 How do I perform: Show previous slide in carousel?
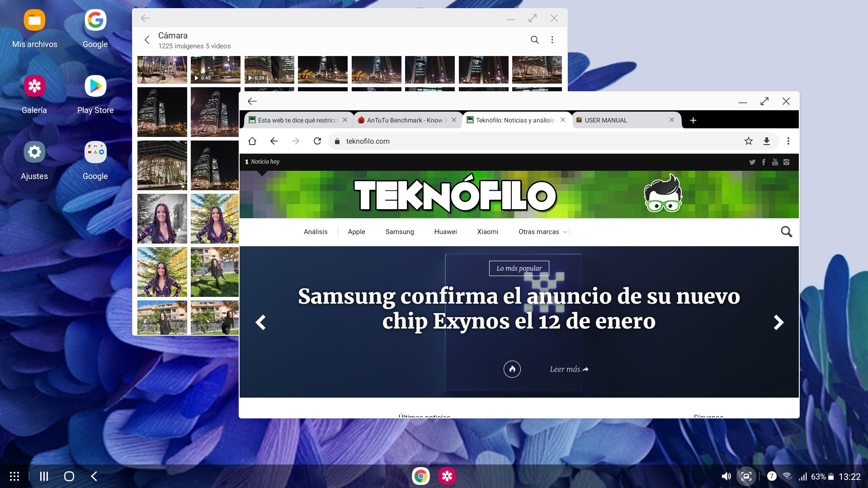(261, 323)
